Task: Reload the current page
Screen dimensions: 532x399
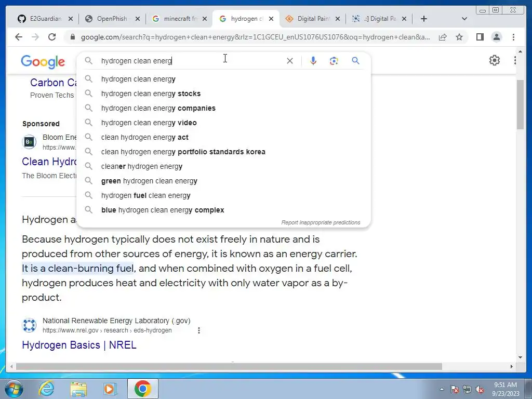Action: pyautogui.click(x=52, y=37)
